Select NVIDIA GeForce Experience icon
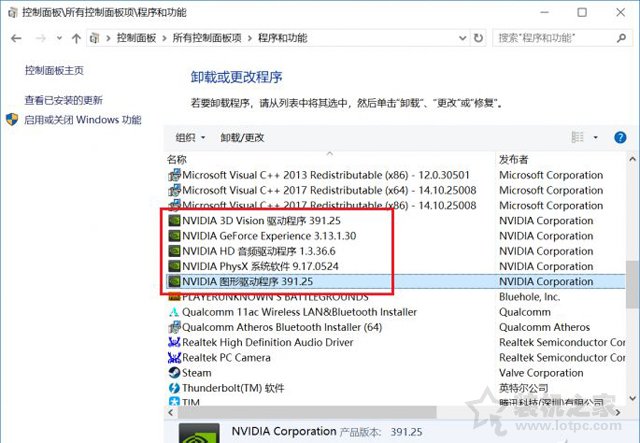 [174, 236]
